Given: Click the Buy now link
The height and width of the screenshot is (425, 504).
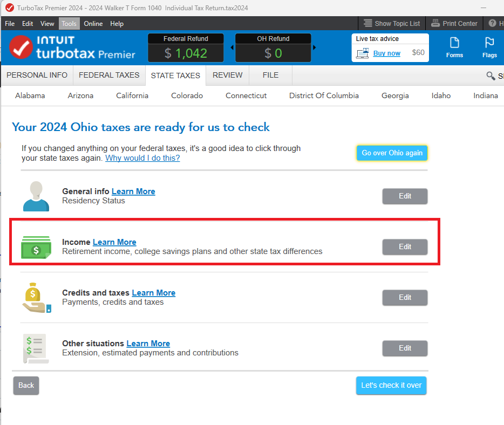Looking at the screenshot, I should (387, 53).
